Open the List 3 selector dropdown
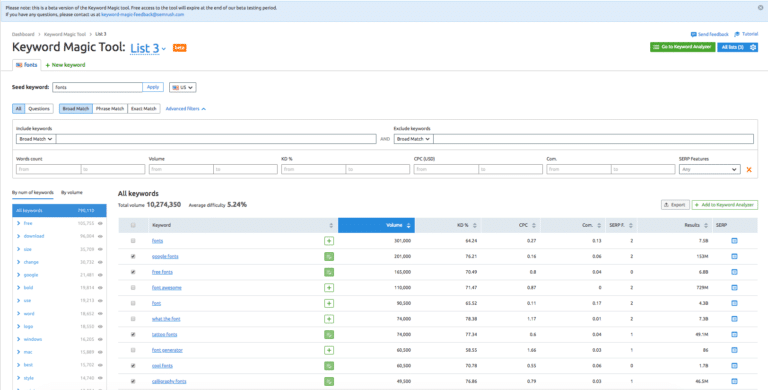This screenshot has width=768, height=390. pos(148,49)
